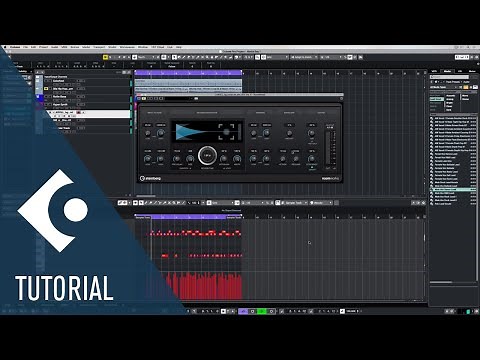Select the Hyper Synth track
Image resolution: width=480 pixels, height=360 pixels.
[x=60, y=105]
